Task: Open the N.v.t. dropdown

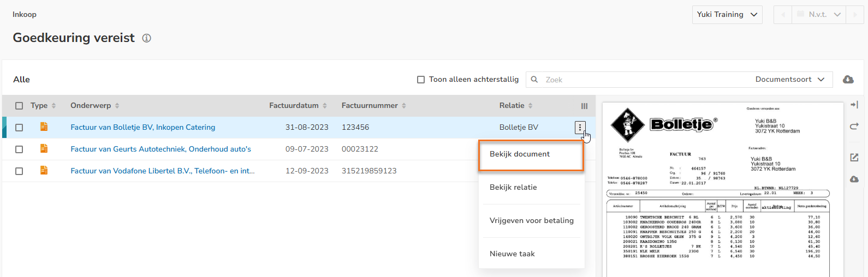Action: (818, 15)
